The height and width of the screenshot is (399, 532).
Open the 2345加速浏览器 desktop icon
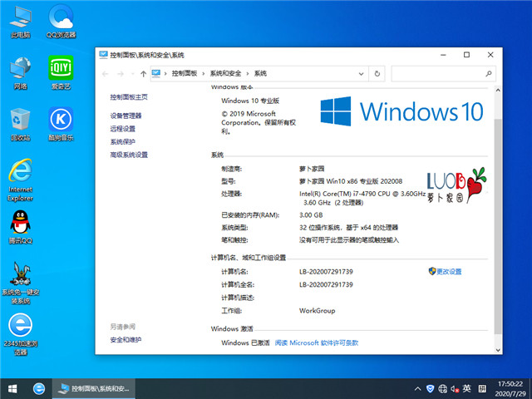[20, 334]
